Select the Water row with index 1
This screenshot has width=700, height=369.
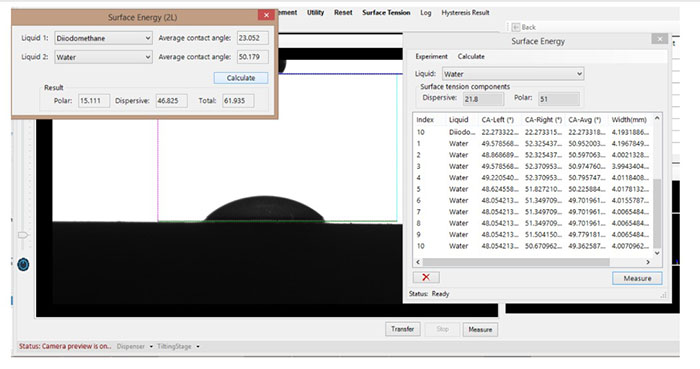tap(533, 144)
